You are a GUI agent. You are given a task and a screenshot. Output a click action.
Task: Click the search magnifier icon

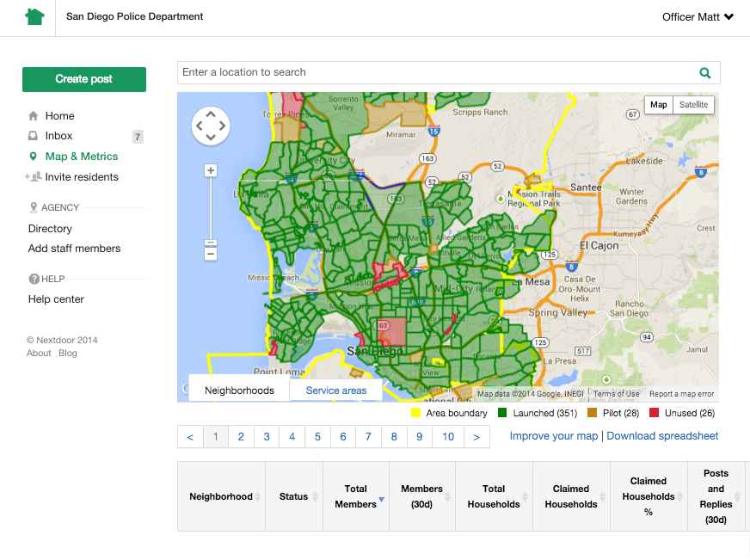(705, 73)
